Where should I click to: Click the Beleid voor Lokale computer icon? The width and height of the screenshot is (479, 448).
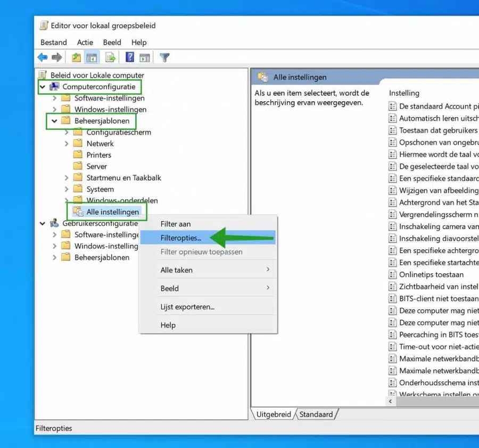(43, 75)
